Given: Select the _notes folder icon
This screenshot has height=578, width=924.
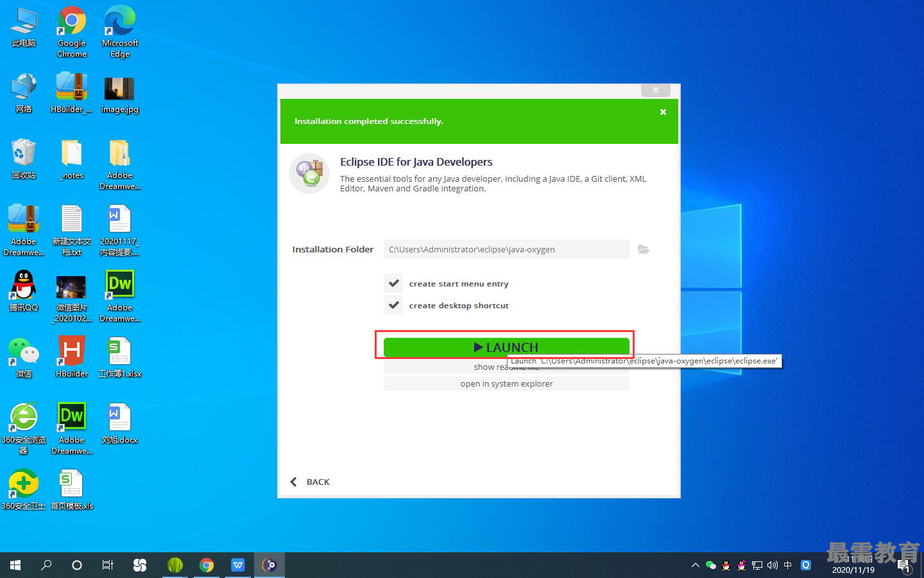Looking at the screenshot, I should tap(71, 159).
